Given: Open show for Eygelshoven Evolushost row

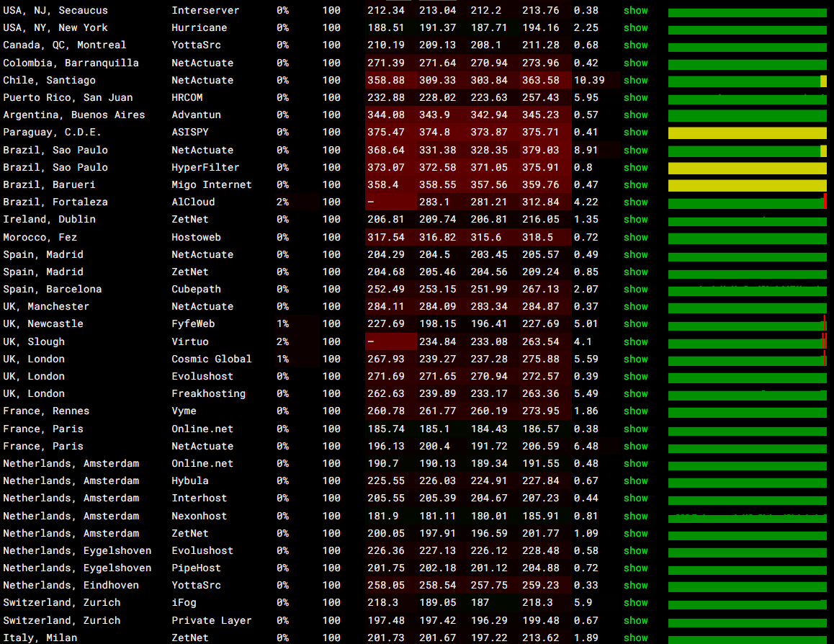Looking at the screenshot, I should coord(636,550).
